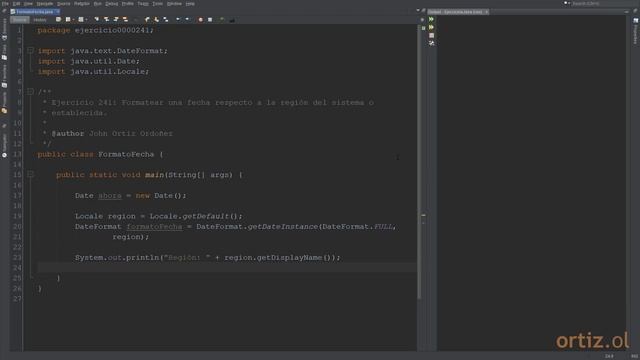This screenshot has width=640, height=360.
Task: Collapse the Javadoc comment fold
Action: (x=30, y=92)
